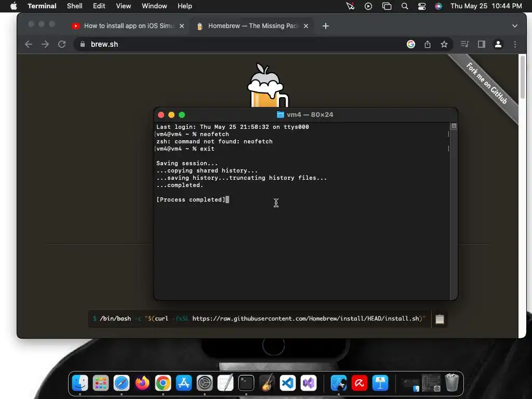Viewport: 532px width, 399px height.
Task: Open GarageBand from the Dock
Action: point(267,383)
